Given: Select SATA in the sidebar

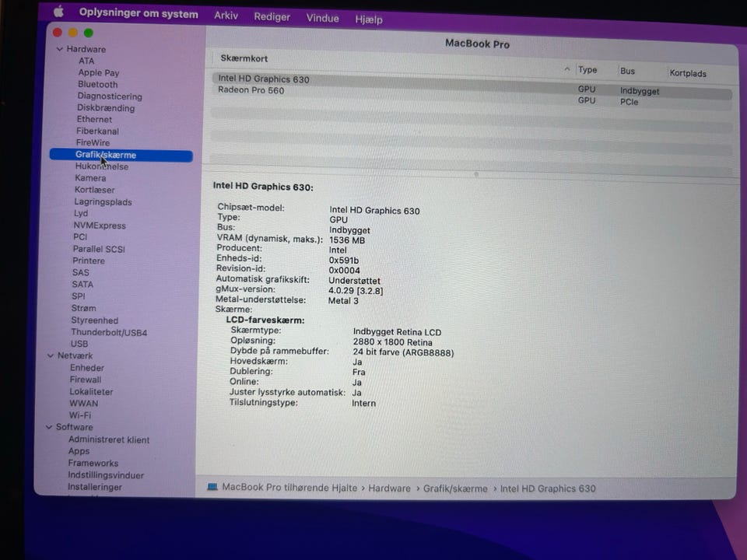Looking at the screenshot, I should (82, 285).
